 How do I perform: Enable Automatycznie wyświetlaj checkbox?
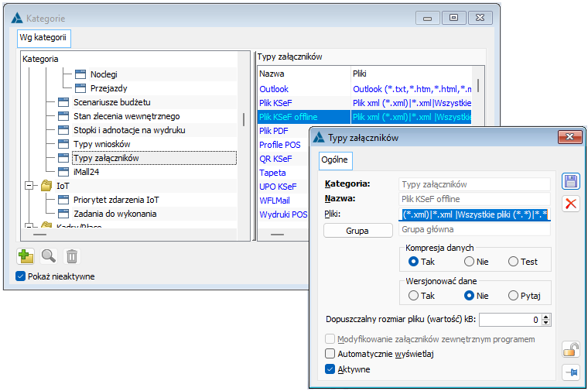330,353
